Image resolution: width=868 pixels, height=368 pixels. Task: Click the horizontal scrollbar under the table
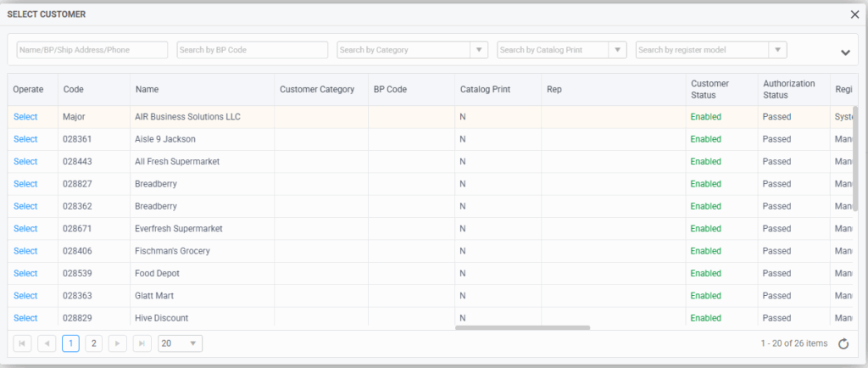click(522, 327)
